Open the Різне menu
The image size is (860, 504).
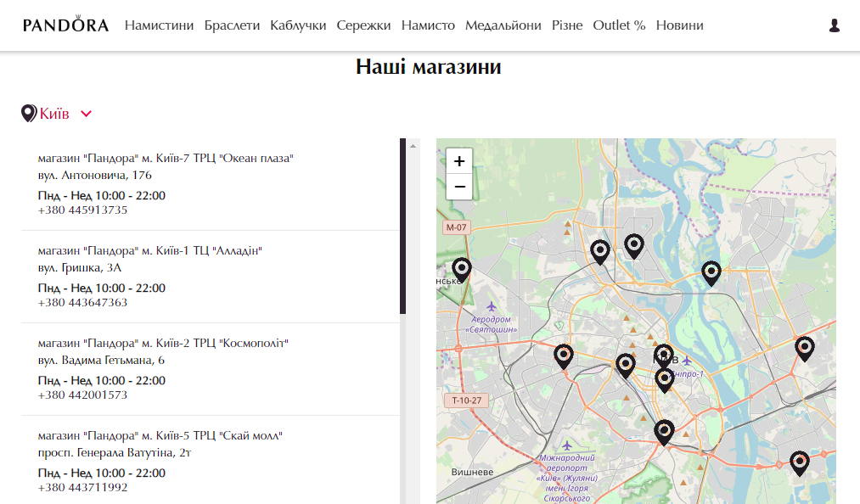(x=567, y=25)
